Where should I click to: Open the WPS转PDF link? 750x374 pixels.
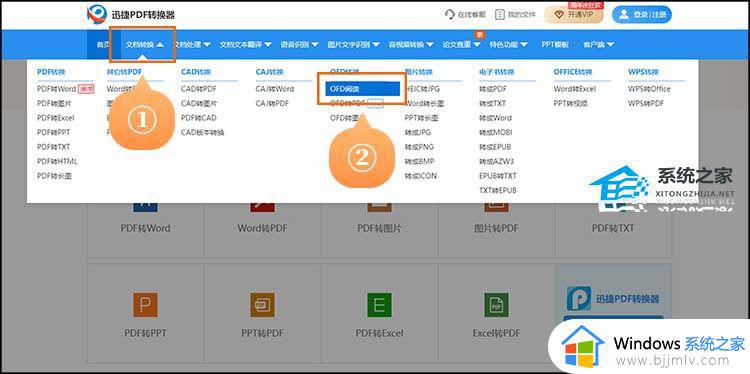tap(646, 103)
